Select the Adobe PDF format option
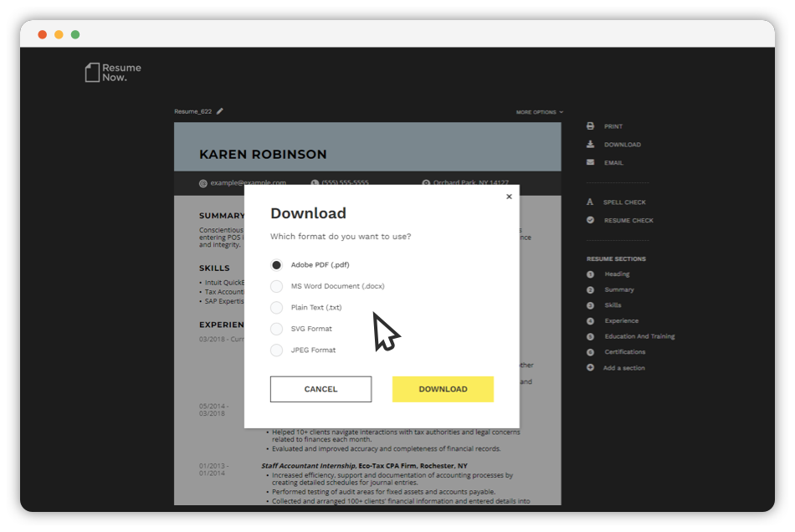 (x=276, y=265)
